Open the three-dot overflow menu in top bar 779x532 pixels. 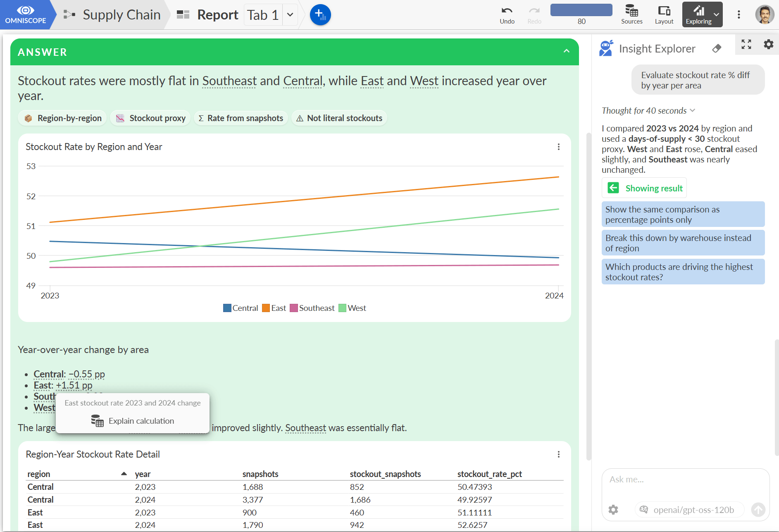coord(739,15)
